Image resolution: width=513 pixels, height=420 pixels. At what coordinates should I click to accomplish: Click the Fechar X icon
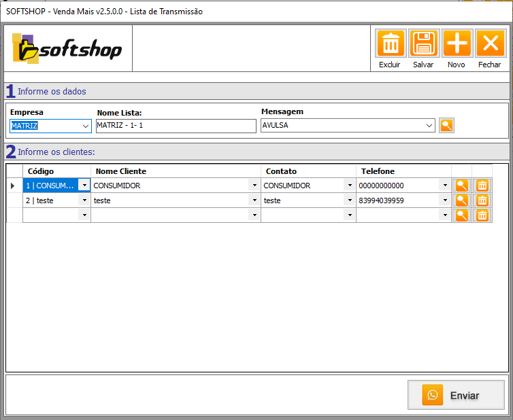point(489,44)
